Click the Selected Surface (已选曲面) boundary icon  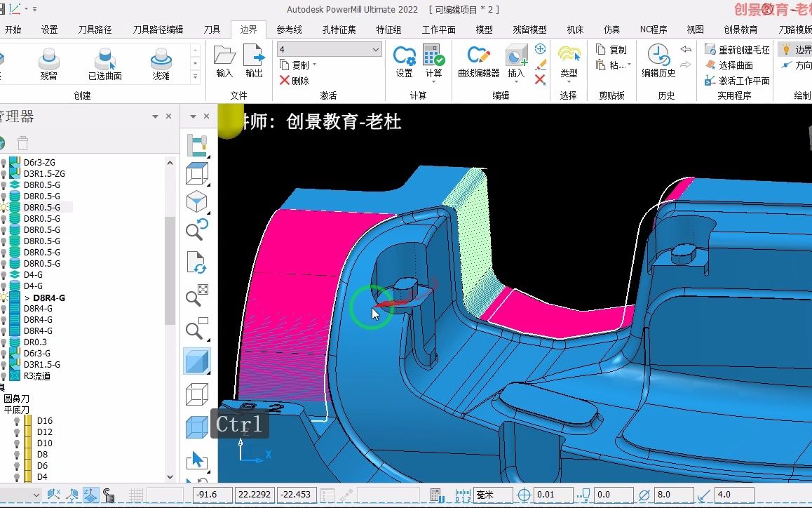pos(104,58)
